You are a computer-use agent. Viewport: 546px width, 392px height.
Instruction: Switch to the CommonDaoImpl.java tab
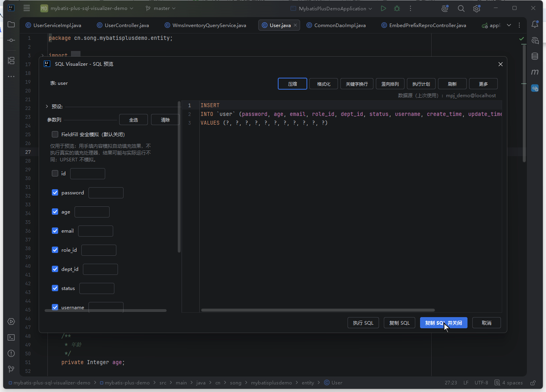[x=336, y=25]
